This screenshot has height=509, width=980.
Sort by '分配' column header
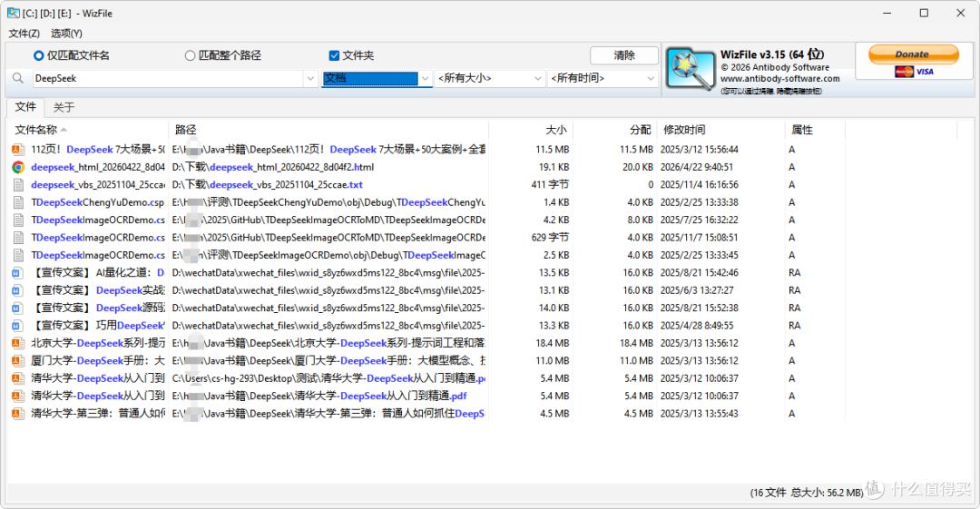click(615, 130)
